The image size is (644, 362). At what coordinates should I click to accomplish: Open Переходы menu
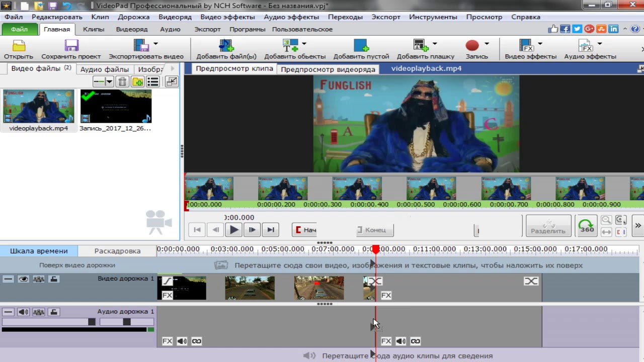[x=345, y=17]
